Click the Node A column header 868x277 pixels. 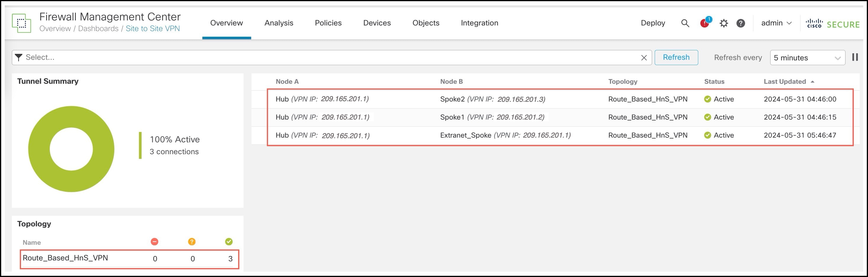[287, 81]
